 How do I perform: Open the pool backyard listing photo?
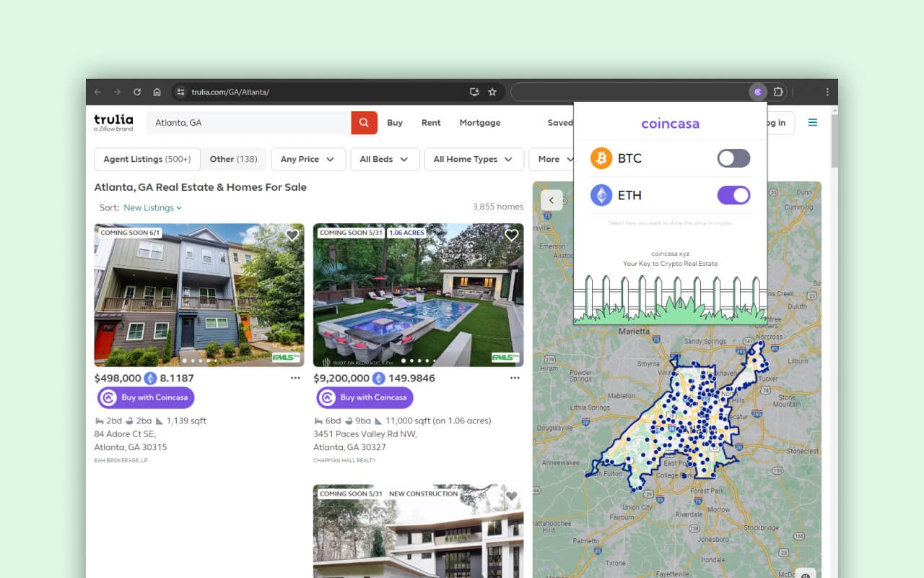(419, 295)
